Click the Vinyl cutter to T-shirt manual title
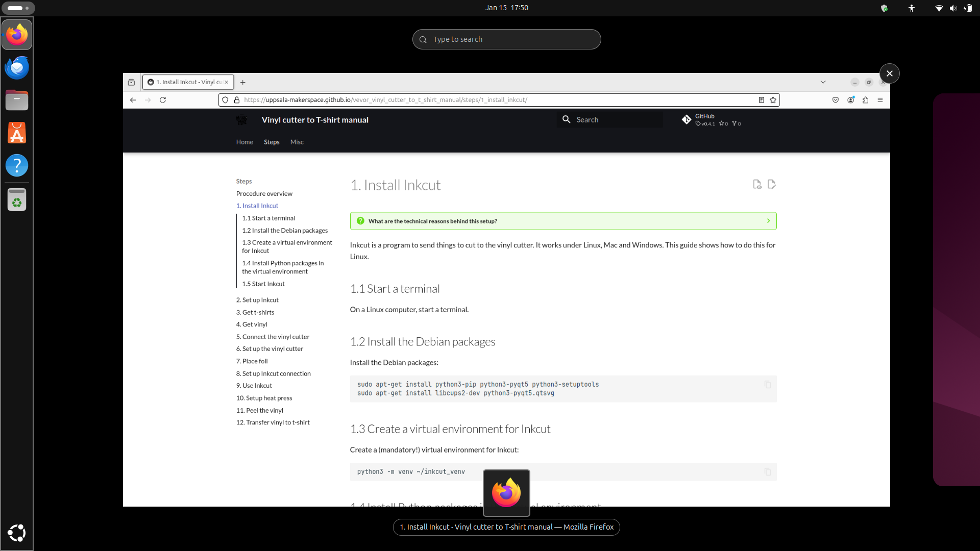 tap(315, 120)
